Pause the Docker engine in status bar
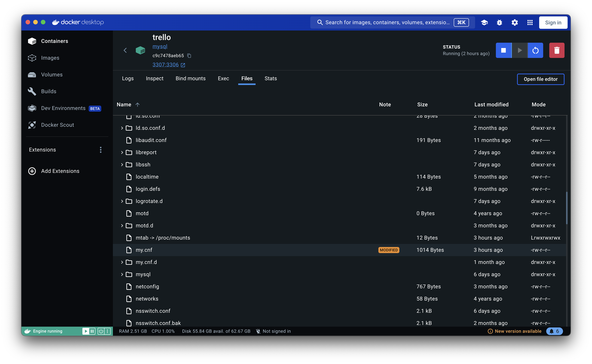 (x=92, y=331)
